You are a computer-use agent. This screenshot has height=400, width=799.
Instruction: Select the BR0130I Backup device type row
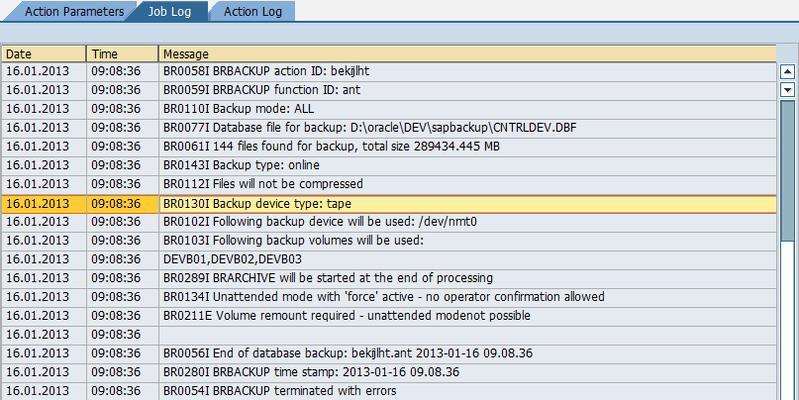[x=389, y=204]
